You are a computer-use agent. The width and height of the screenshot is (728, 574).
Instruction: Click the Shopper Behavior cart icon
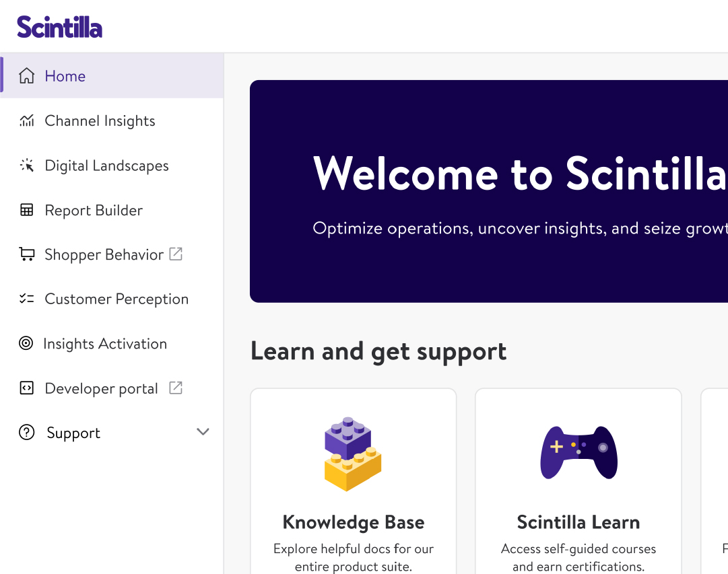coord(26,254)
